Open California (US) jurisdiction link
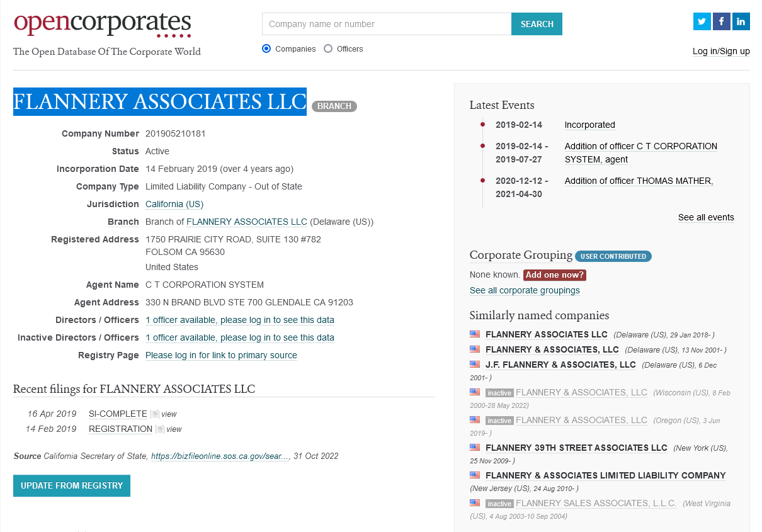Image resolution: width=762 pixels, height=532 pixels. tap(174, 204)
